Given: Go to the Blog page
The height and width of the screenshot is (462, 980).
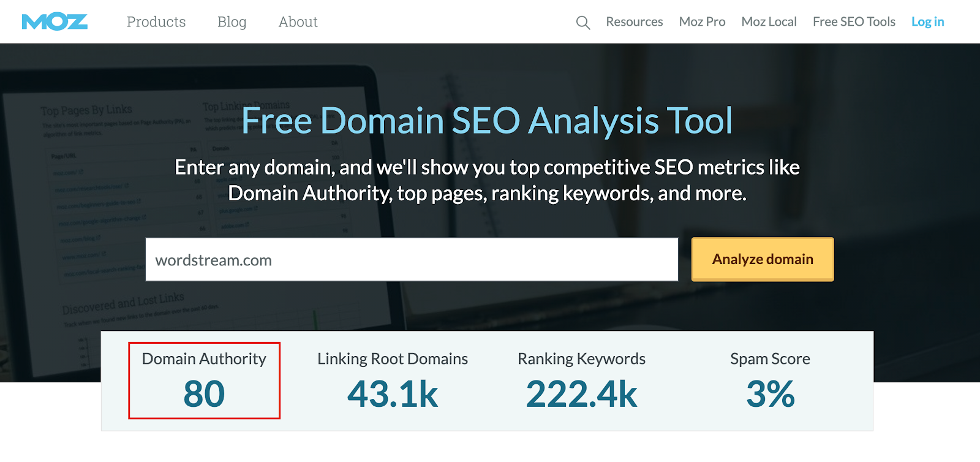Looking at the screenshot, I should 232,22.
